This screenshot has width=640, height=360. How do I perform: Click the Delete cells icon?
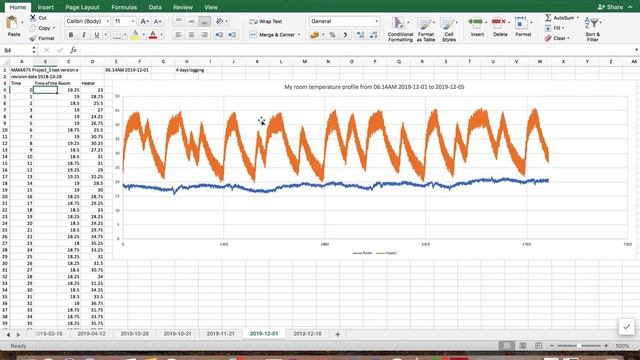pyautogui.click(x=498, y=22)
